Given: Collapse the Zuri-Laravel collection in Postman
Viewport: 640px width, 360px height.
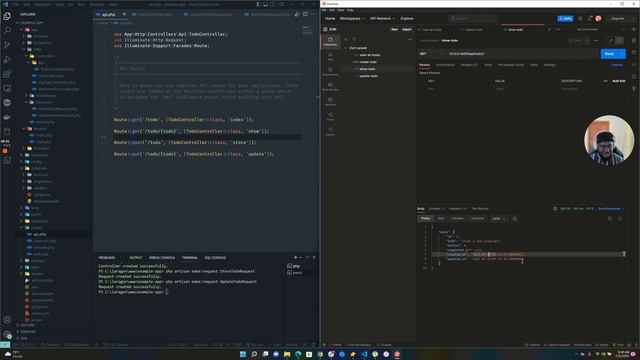Looking at the screenshot, I should point(346,48).
